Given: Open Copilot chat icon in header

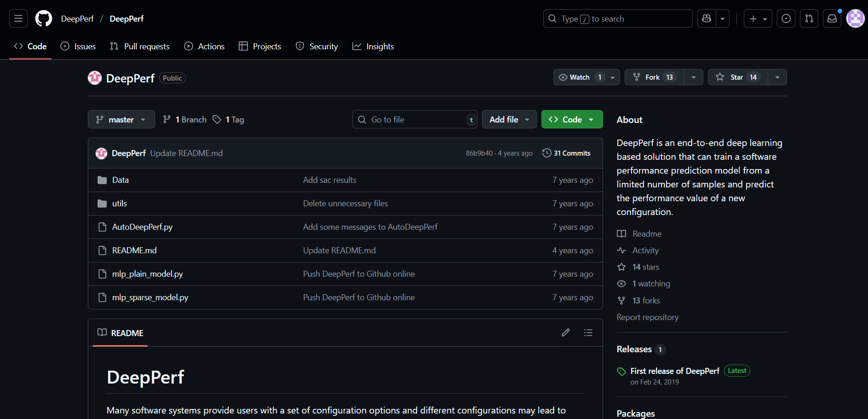Looking at the screenshot, I should 707,18.
